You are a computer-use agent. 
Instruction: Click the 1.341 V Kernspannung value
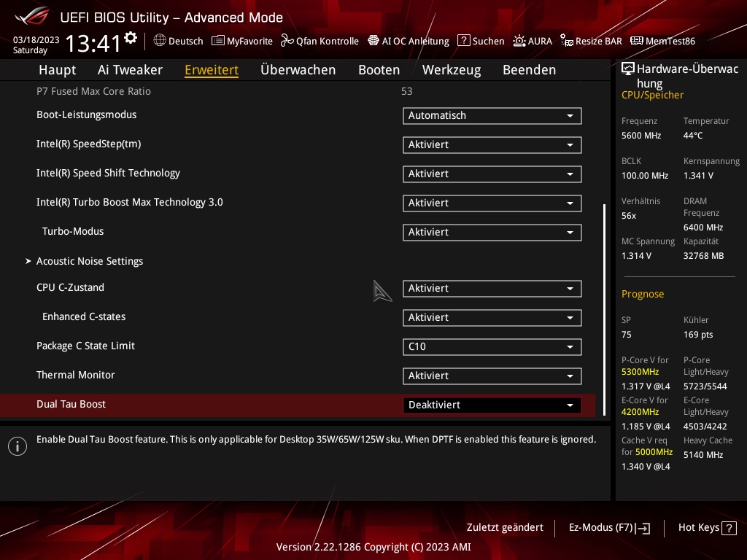(x=698, y=175)
